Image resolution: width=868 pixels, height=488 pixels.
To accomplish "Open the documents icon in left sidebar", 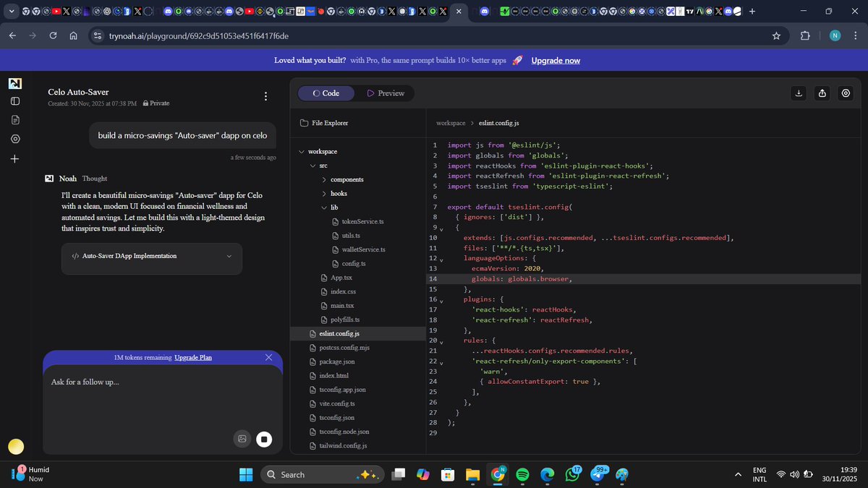I will tap(15, 119).
